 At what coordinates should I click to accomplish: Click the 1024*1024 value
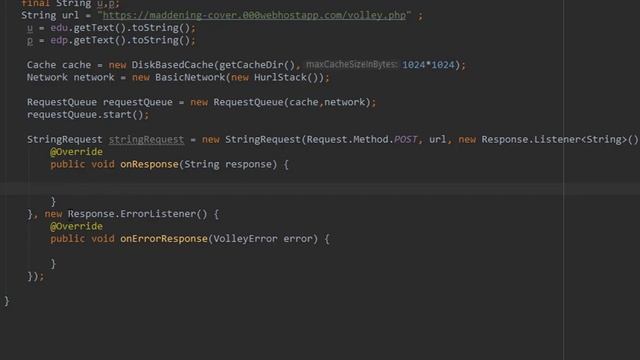click(x=428, y=65)
